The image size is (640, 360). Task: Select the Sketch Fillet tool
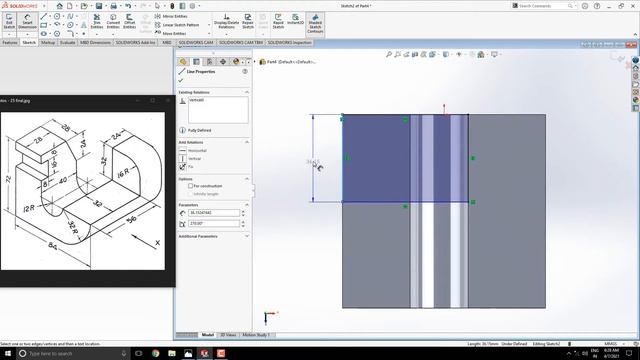point(70,33)
